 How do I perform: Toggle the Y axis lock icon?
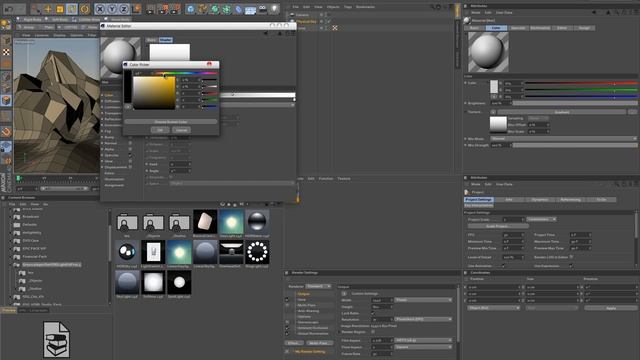(112, 9)
